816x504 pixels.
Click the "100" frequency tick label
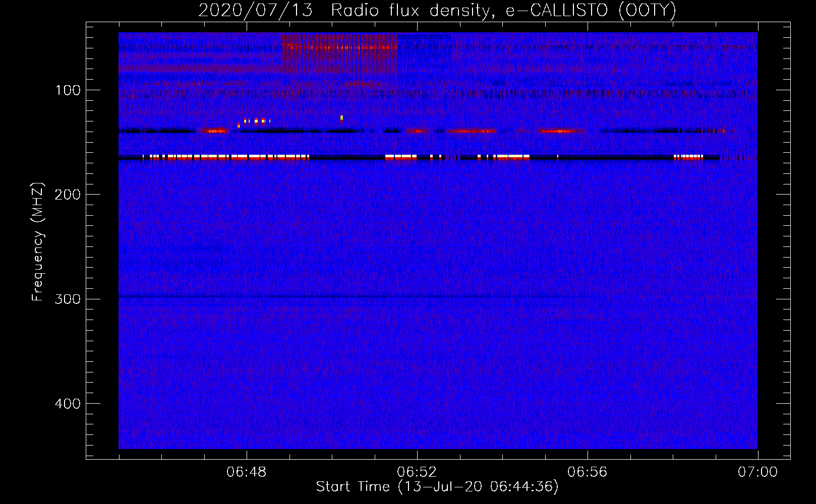click(x=68, y=91)
